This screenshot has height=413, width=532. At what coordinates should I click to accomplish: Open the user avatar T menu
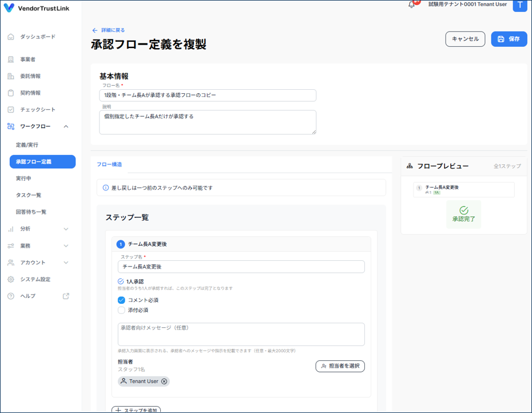(520, 5)
